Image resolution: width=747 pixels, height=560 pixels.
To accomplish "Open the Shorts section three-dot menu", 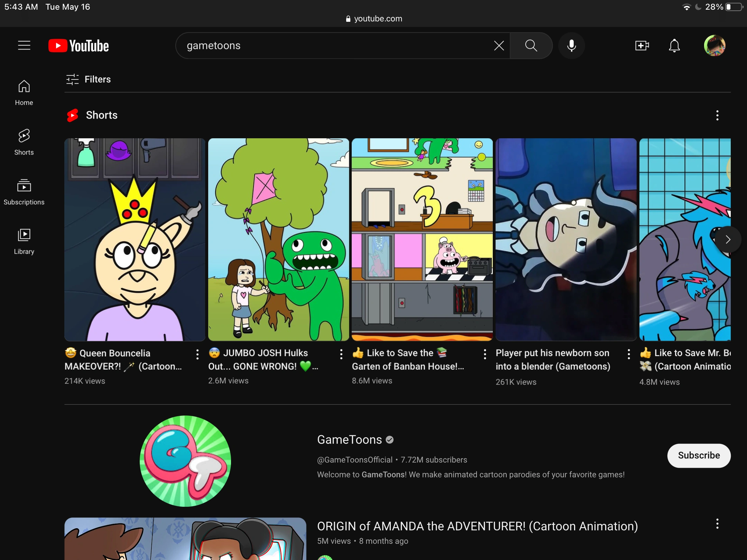I will [717, 115].
